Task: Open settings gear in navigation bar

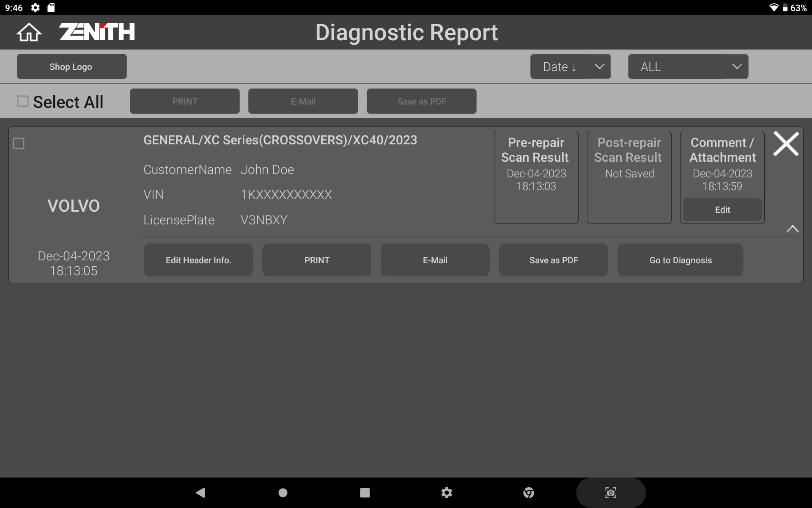Action: [x=447, y=492]
